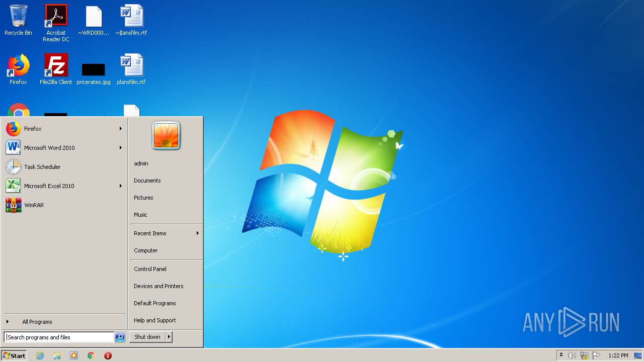
Task: Expand the Microsoft Word 2010 jump list arrow
Action: point(121,148)
